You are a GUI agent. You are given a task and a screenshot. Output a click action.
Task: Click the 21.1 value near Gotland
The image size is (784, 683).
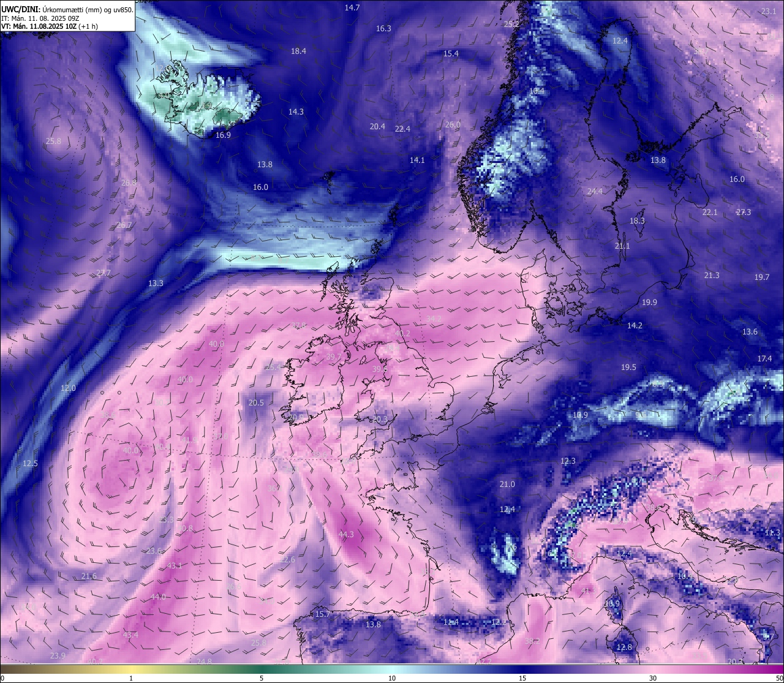[x=622, y=246]
